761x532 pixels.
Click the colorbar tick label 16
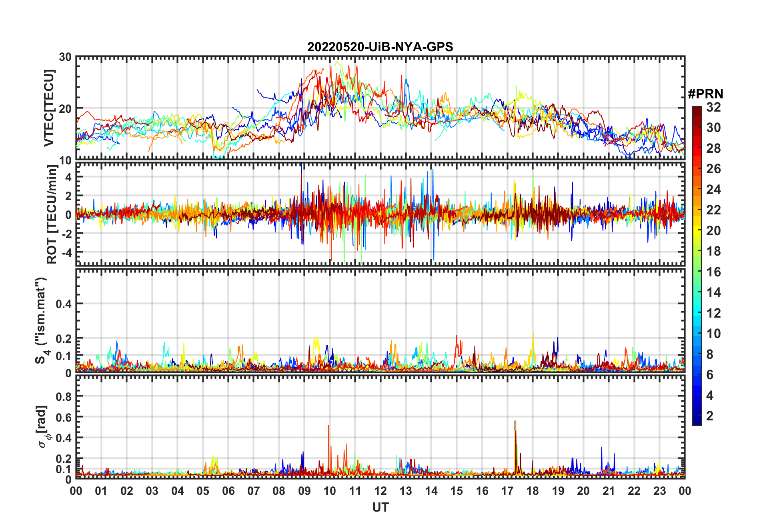[713, 272]
